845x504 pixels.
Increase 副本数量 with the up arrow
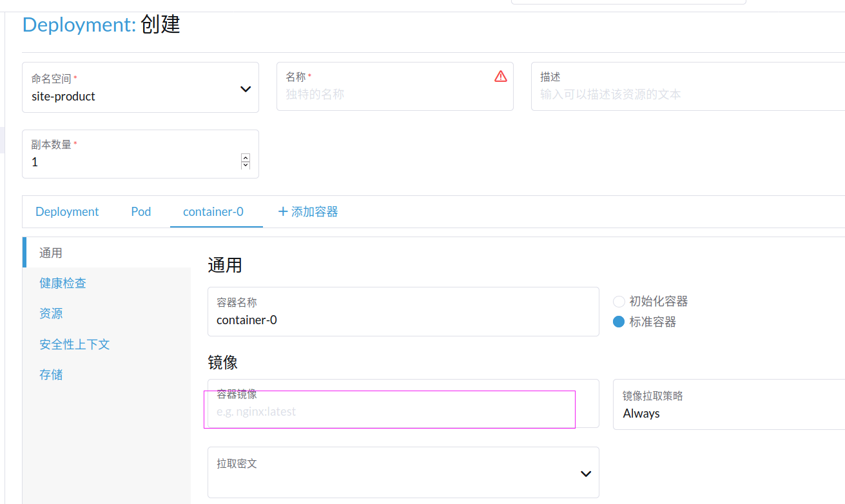(246, 157)
